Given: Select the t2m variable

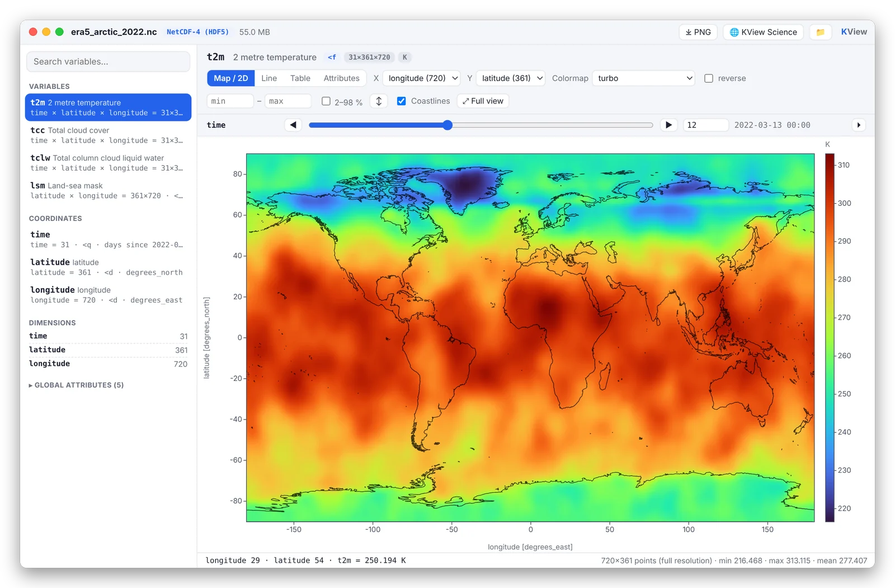Looking at the screenshot, I should pyautogui.click(x=108, y=107).
